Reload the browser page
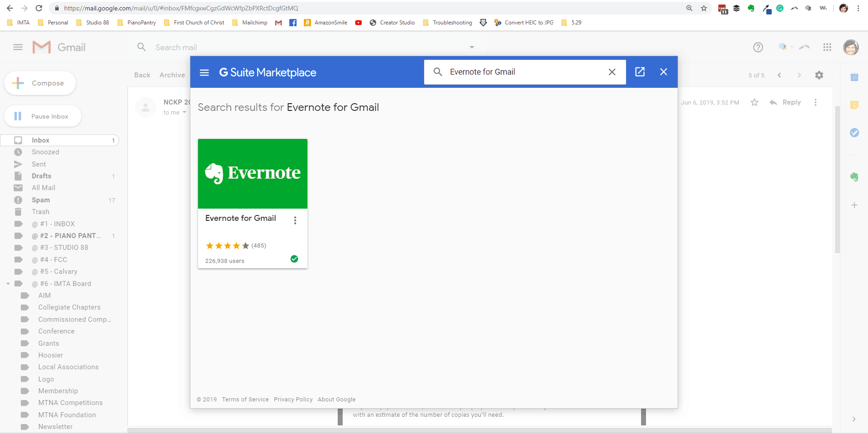The width and height of the screenshot is (868, 434). pos(39,8)
